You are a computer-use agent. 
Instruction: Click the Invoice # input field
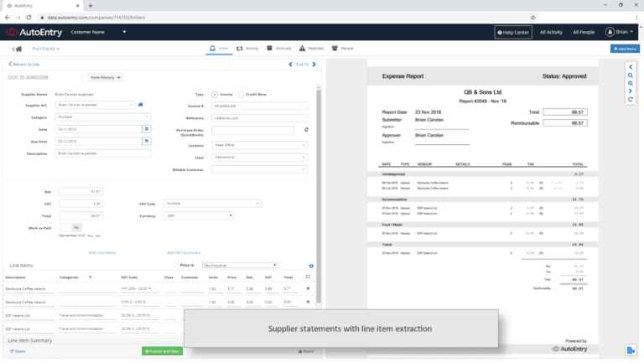[259, 106]
